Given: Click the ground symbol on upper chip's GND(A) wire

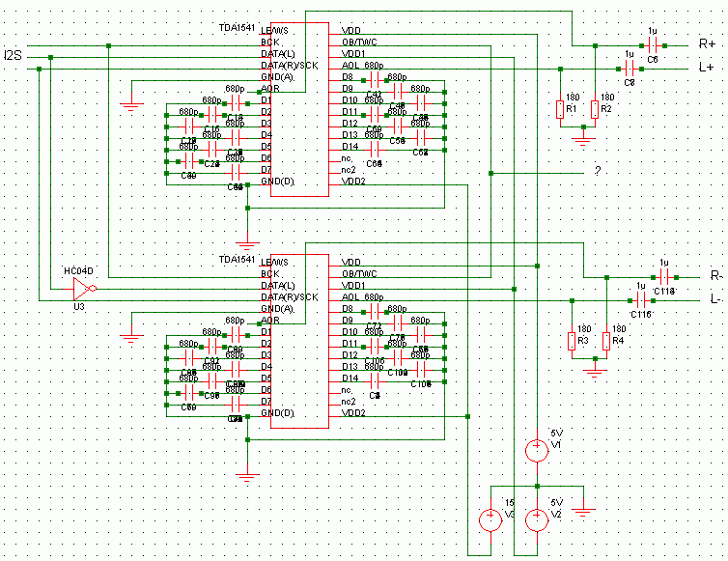Looking at the screenshot, I should (131, 104).
